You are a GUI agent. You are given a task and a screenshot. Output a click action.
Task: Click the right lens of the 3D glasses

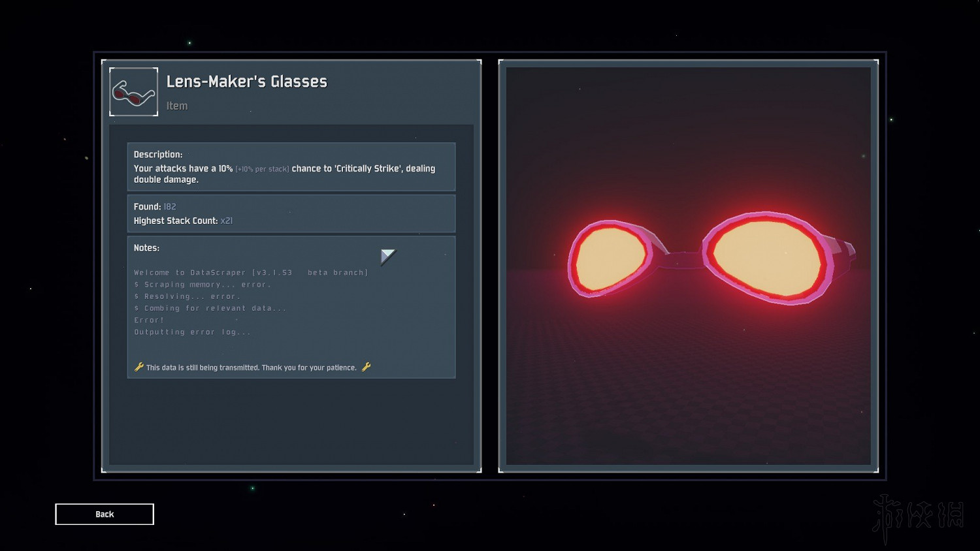click(x=766, y=257)
